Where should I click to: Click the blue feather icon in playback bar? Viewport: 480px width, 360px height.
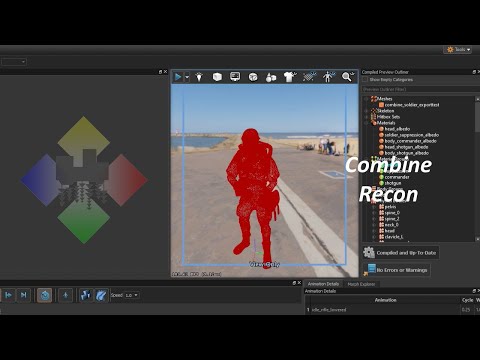click(x=101, y=295)
